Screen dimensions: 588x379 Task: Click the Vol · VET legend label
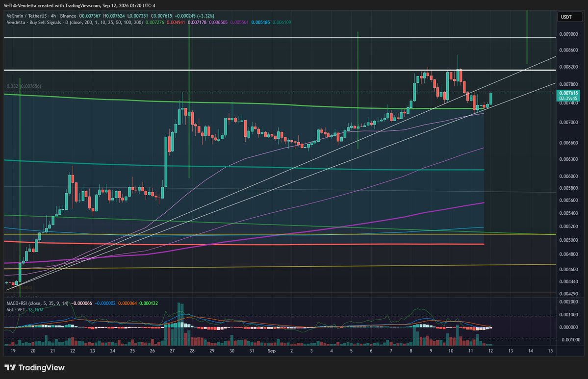[16, 310]
